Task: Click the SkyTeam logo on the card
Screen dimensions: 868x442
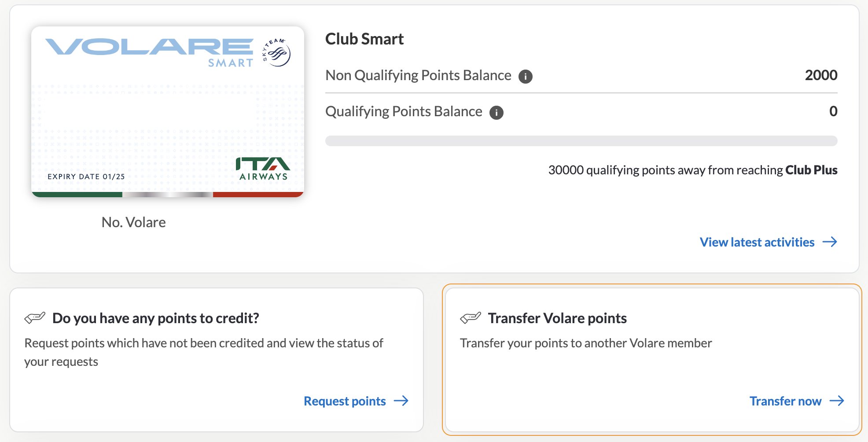Action: 276,52
